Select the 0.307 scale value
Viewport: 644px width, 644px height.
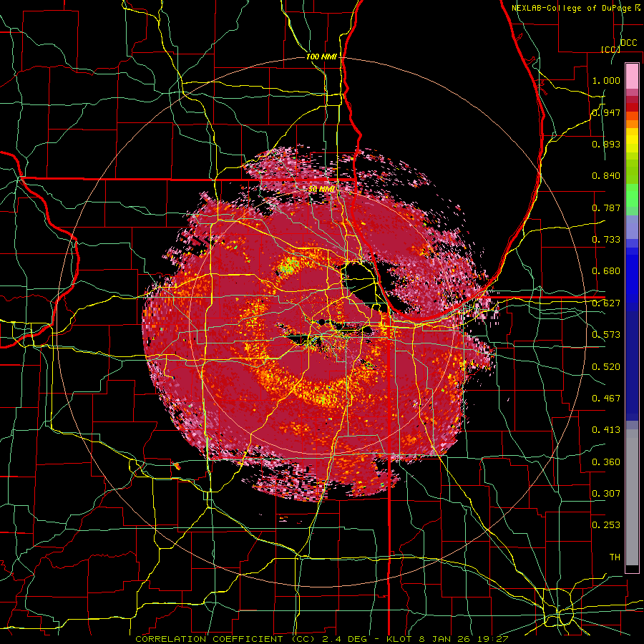(606, 493)
